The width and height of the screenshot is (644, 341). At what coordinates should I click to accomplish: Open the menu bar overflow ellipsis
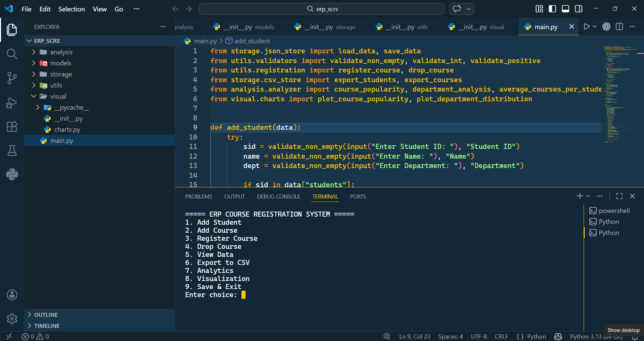click(137, 9)
